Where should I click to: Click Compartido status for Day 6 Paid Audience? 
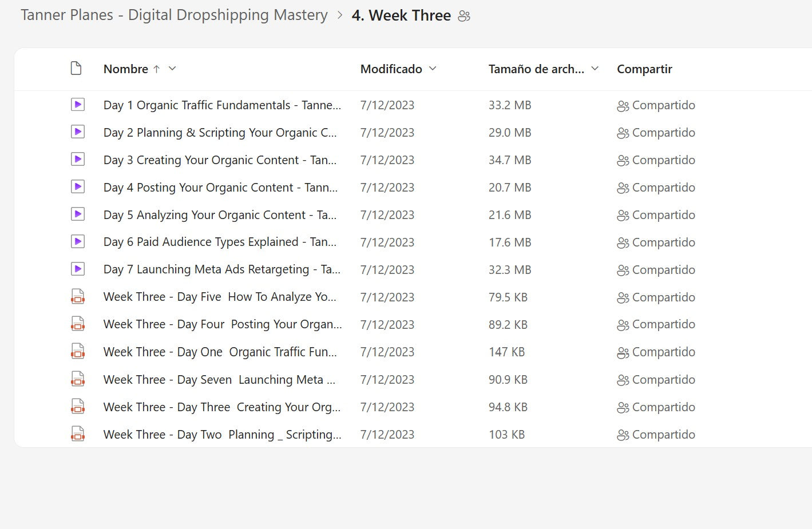(663, 242)
